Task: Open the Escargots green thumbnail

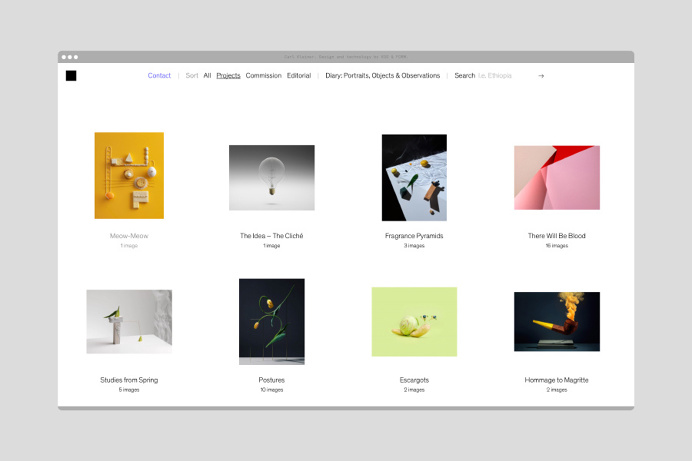Action: tap(414, 321)
